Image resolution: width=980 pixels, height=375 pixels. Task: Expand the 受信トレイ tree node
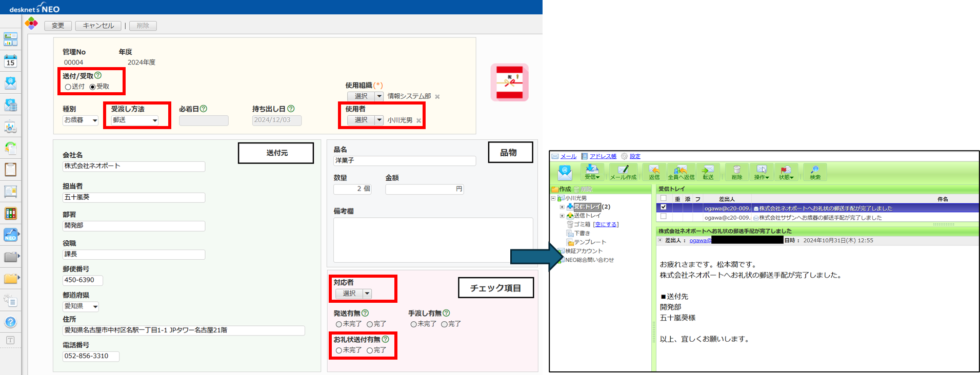(x=562, y=207)
